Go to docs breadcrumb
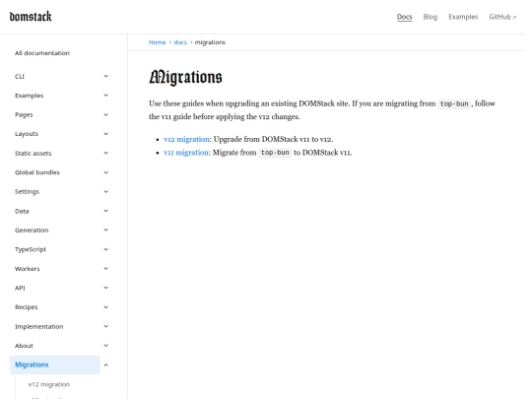 coord(180,42)
